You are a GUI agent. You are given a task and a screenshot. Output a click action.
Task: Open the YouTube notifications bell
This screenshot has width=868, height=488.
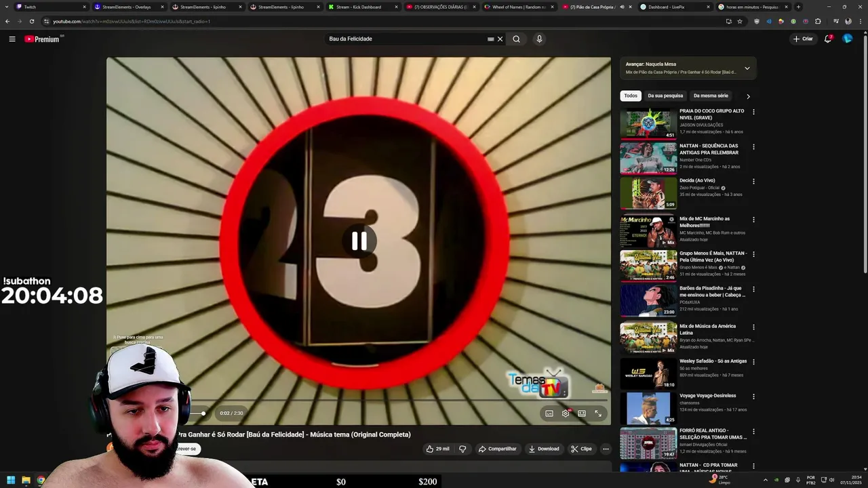click(x=828, y=39)
